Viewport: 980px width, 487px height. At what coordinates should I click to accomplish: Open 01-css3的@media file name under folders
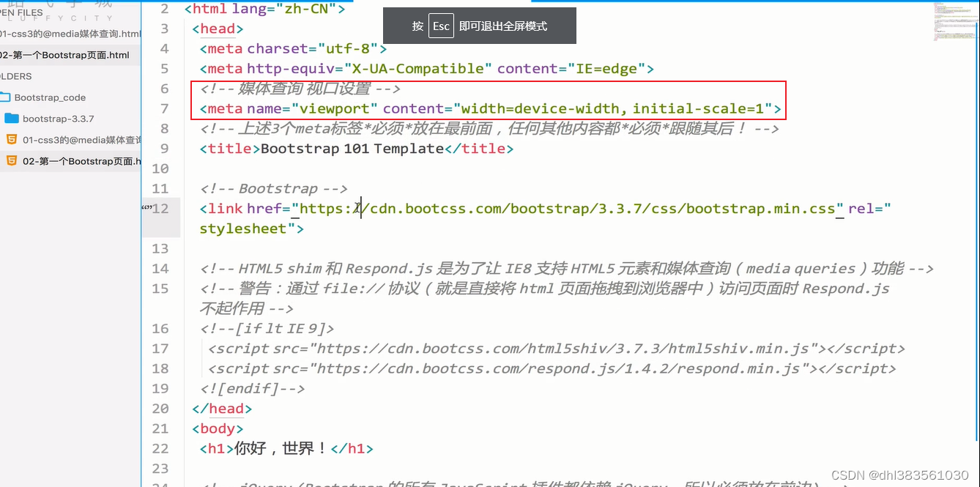coord(82,140)
